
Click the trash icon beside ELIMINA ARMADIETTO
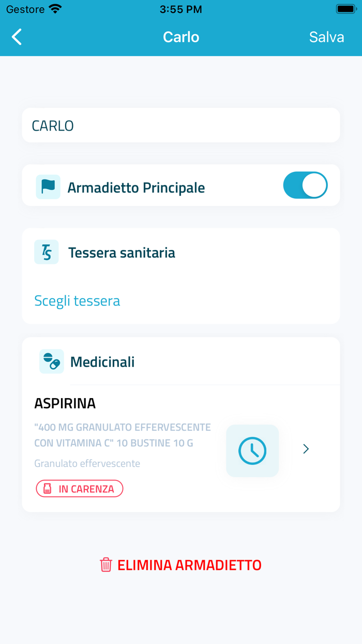point(106,564)
